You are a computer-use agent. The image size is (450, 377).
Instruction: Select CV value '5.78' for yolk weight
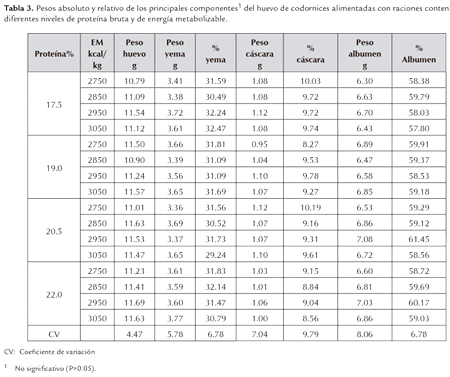click(x=175, y=334)
